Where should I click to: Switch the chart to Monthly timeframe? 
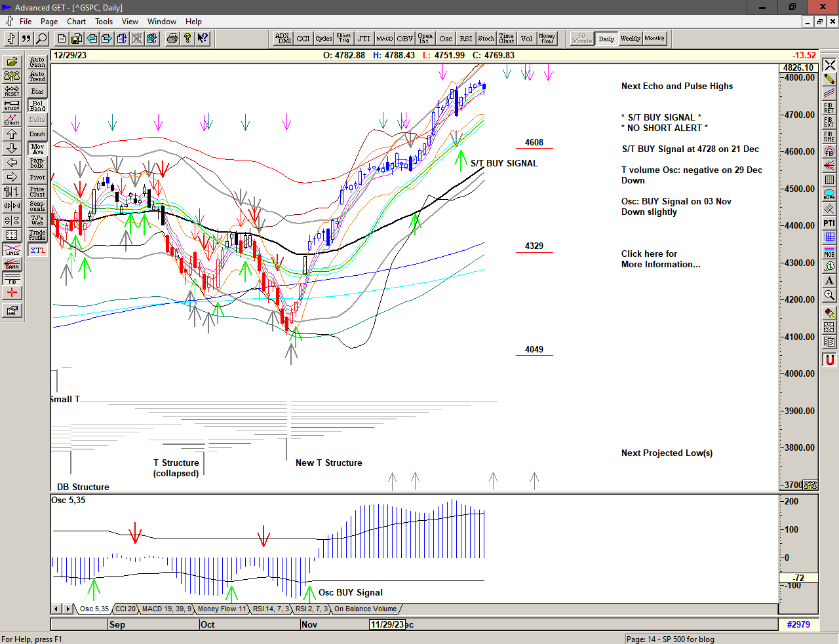[654, 39]
